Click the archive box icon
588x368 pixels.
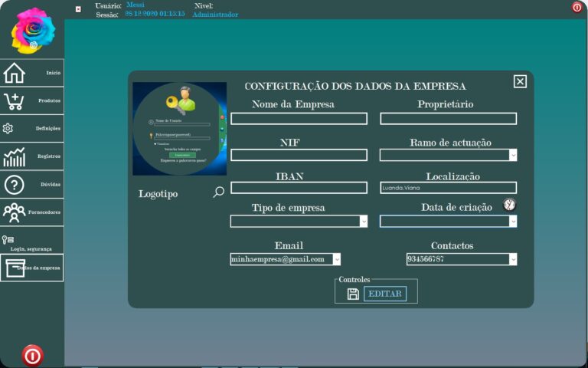click(x=15, y=268)
